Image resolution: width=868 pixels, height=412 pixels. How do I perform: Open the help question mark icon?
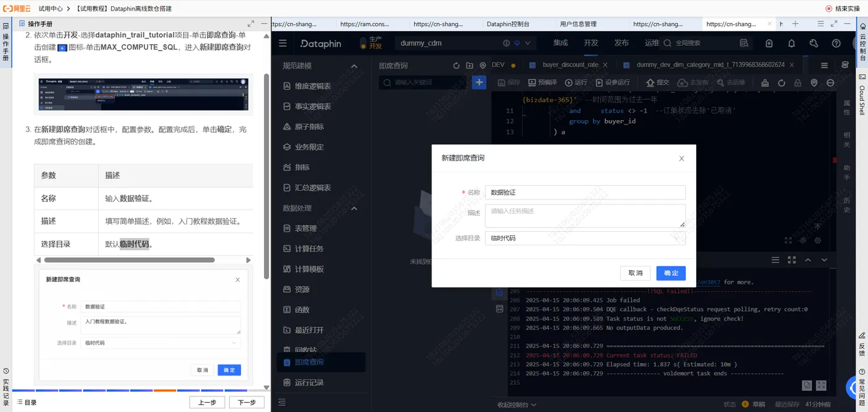[836, 43]
